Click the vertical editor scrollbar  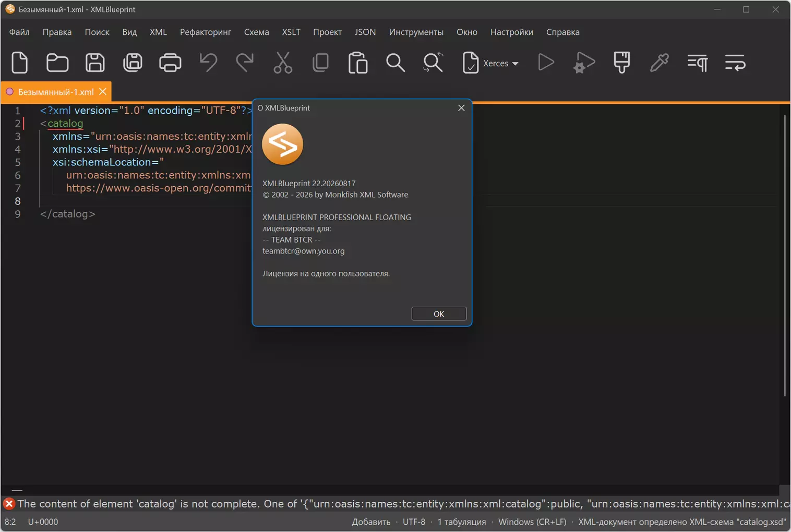click(x=785, y=256)
